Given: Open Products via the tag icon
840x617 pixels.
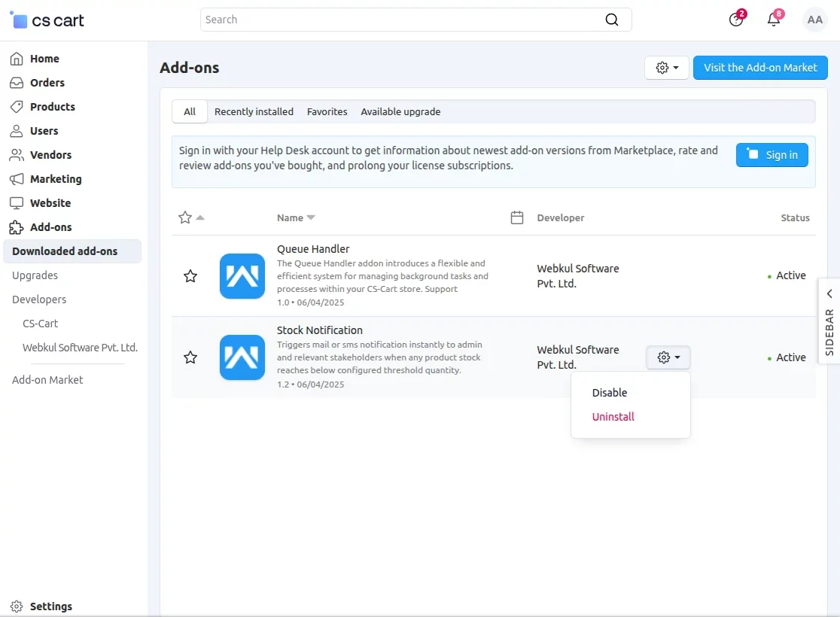Looking at the screenshot, I should pos(16,106).
